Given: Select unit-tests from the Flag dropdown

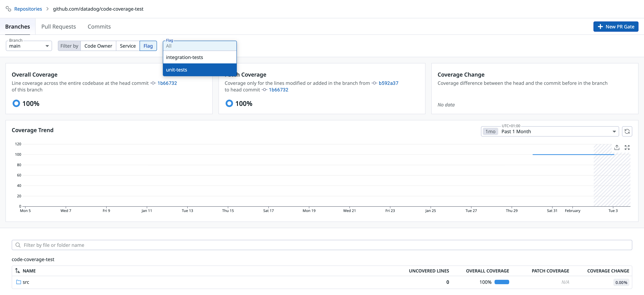Looking at the screenshot, I should [x=199, y=70].
